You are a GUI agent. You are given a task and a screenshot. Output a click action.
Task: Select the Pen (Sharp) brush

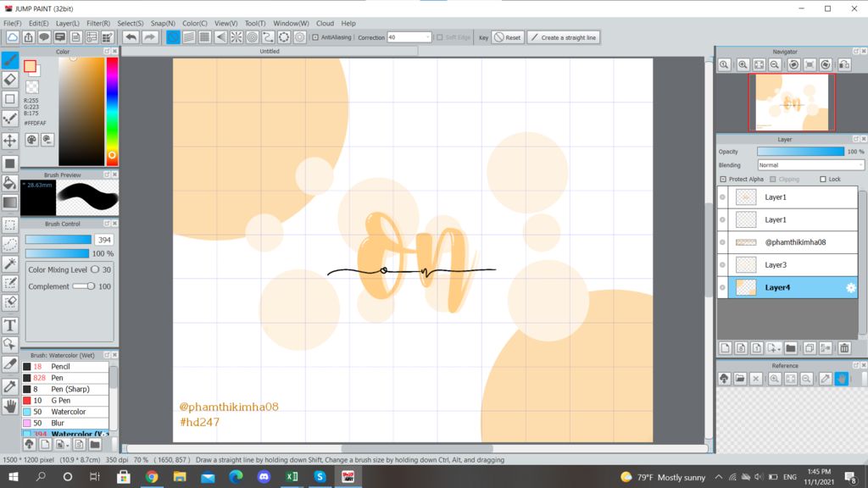pyautogui.click(x=65, y=389)
